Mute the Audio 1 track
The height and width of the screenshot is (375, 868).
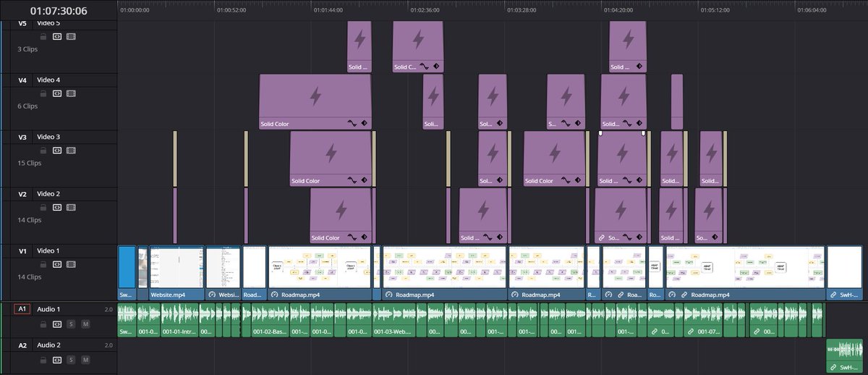tap(85, 324)
